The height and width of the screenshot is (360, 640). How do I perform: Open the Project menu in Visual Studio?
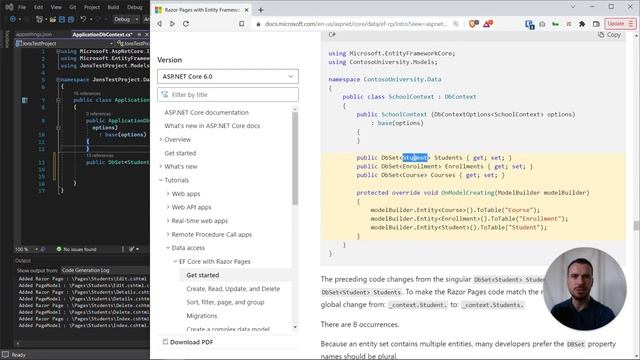[91, 7]
